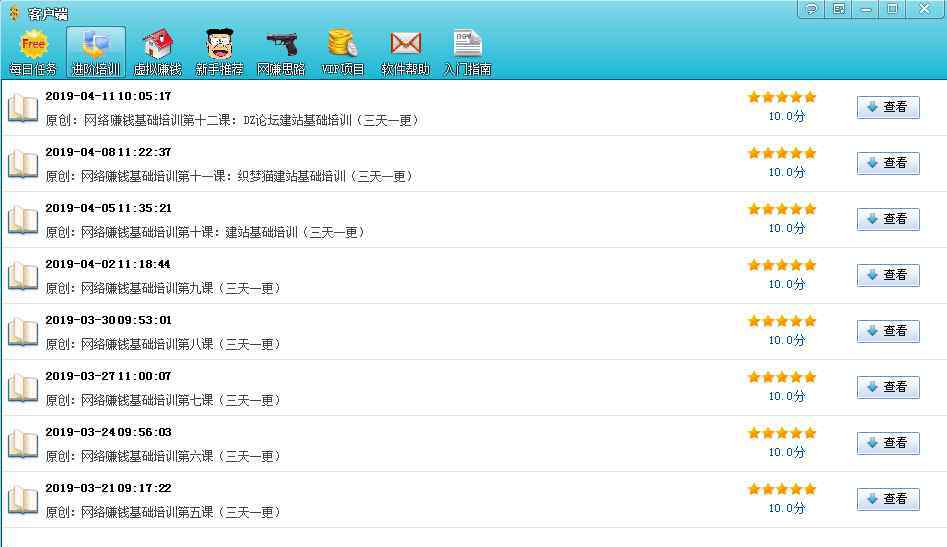Viewport: 947px width, 547px height.
Task: Open 新手推荐 cartoon face icon
Action: pos(219,53)
